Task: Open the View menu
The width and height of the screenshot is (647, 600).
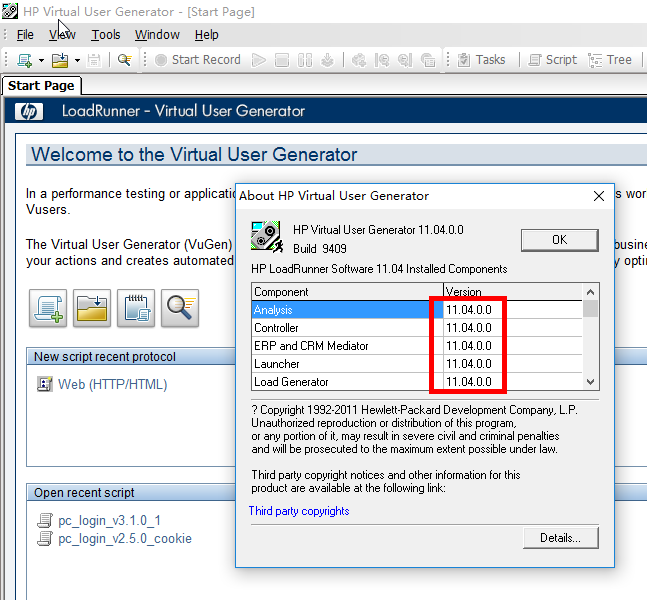Action: point(62,35)
